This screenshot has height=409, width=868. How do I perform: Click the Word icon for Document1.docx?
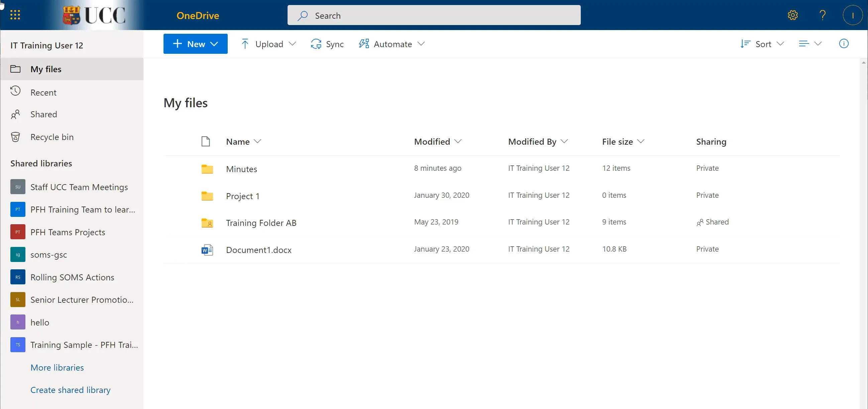[207, 250]
